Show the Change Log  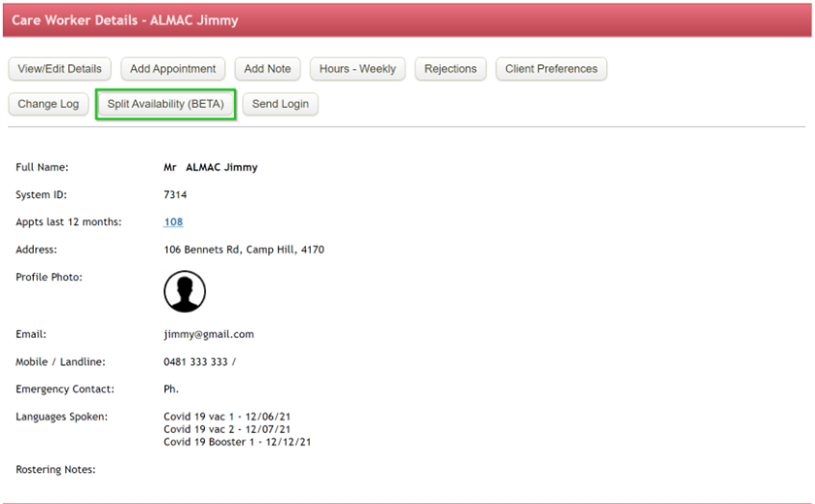[48, 104]
